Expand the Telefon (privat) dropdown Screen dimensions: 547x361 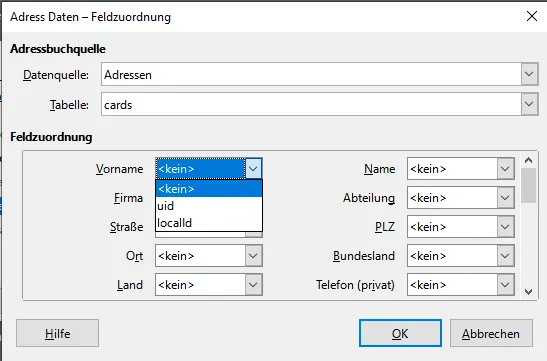tap(505, 285)
